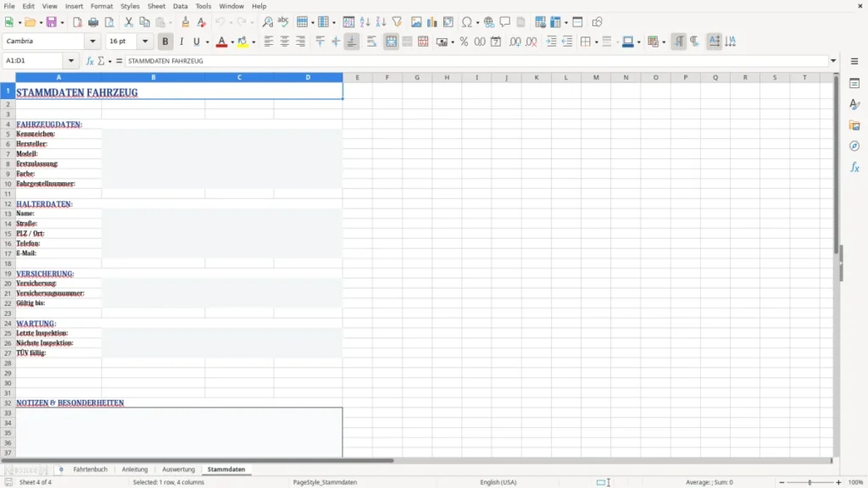The height and width of the screenshot is (488, 868).
Task: Toggle Italic formatting button
Action: (x=181, y=42)
